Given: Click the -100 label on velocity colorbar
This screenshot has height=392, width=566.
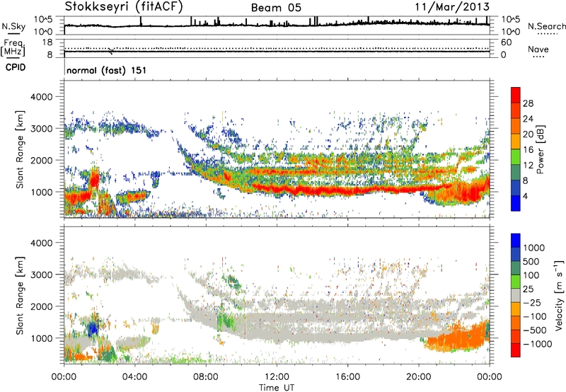Looking at the screenshot, I should click(535, 316).
